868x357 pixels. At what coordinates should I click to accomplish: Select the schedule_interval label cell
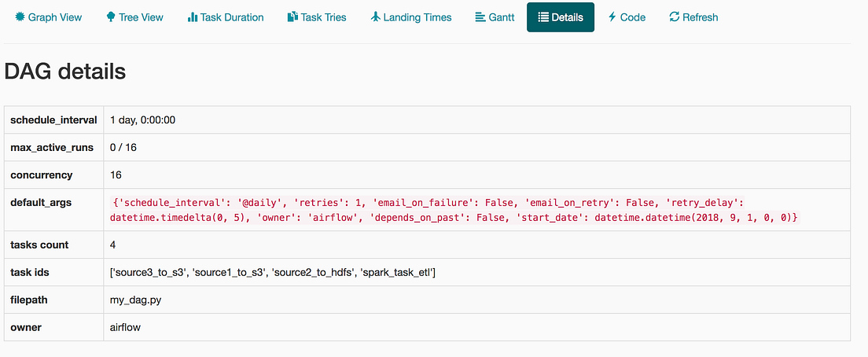tap(53, 120)
